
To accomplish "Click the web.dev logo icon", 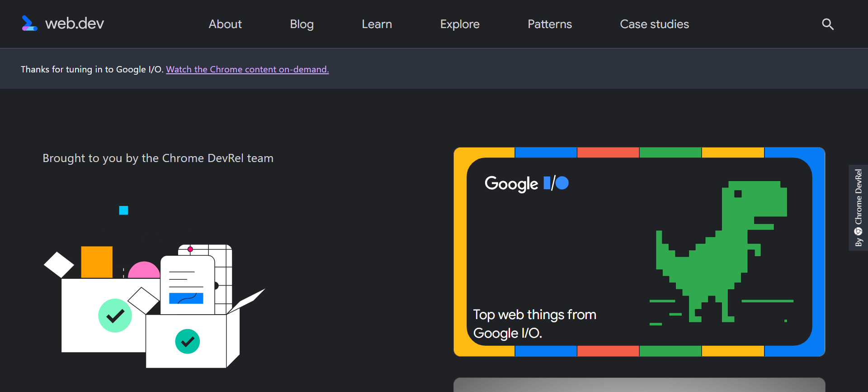I will [x=29, y=24].
